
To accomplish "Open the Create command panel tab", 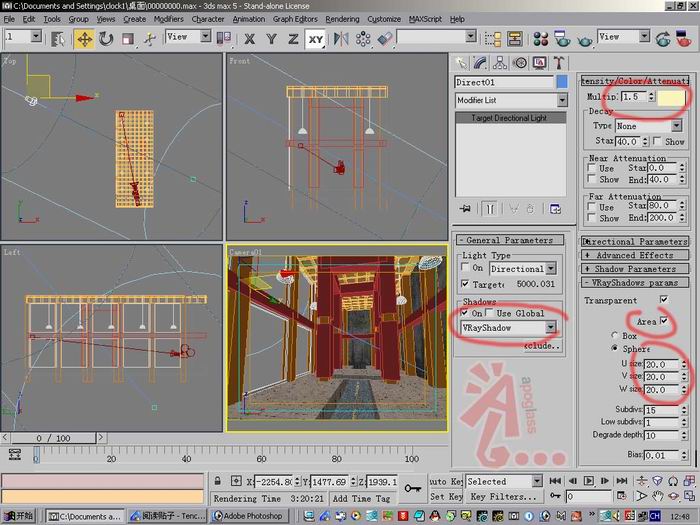I will pyautogui.click(x=461, y=63).
